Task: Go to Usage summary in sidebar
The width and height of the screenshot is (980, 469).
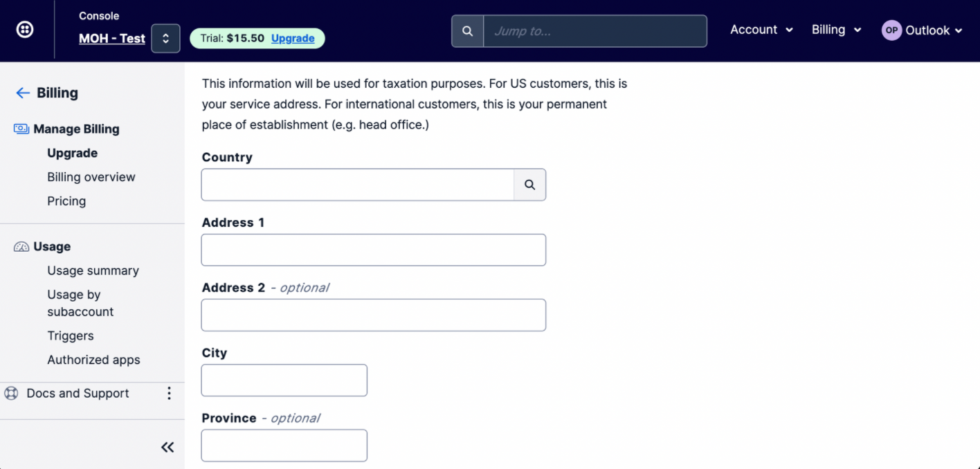Action: (93, 270)
